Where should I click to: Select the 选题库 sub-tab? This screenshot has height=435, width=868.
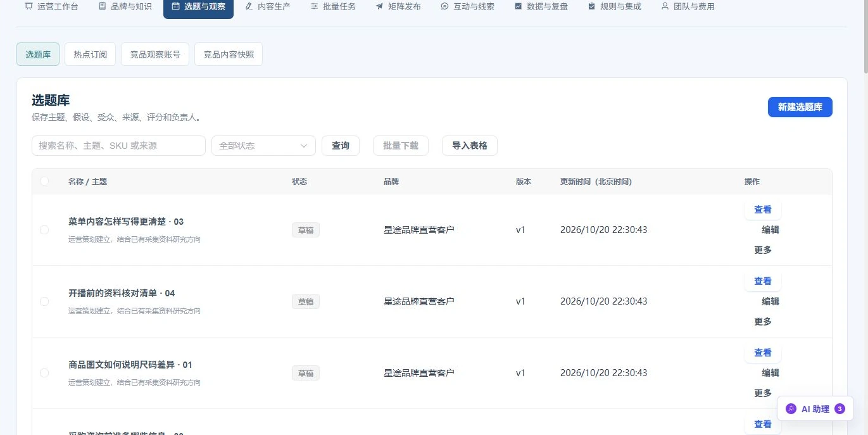(38, 54)
